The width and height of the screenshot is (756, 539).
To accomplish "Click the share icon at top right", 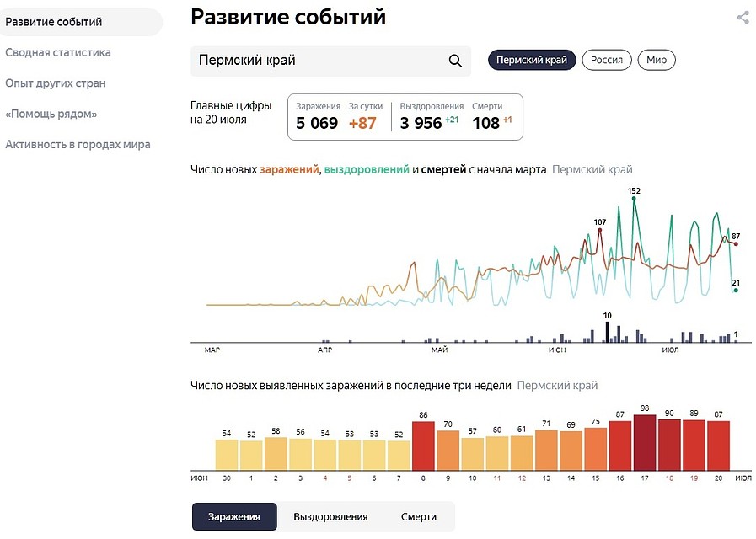I will 743,18.
